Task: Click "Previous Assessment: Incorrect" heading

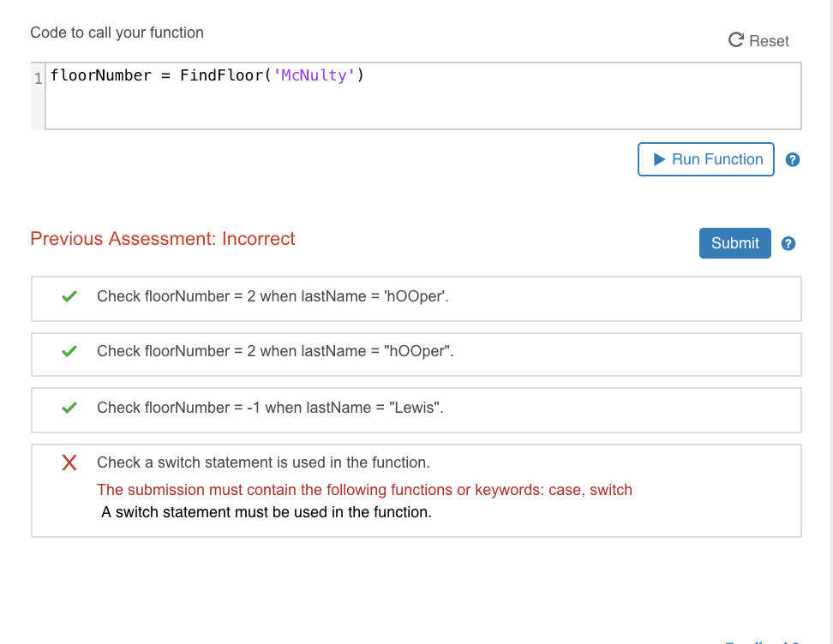Action: click(163, 239)
